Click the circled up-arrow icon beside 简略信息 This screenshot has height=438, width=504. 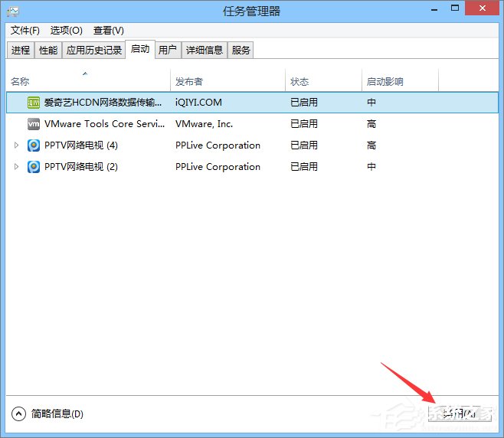18,413
